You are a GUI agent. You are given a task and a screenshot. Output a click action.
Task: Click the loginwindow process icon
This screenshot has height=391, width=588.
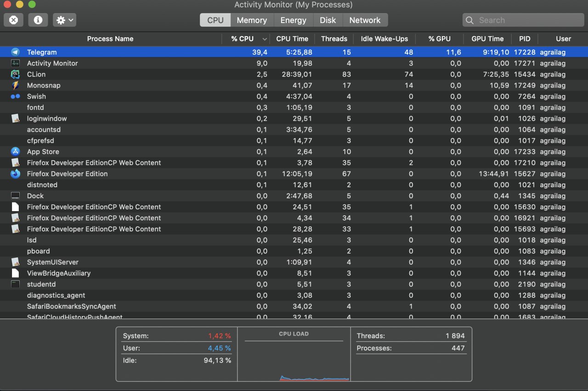pyautogui.click(x=16, y=118)
